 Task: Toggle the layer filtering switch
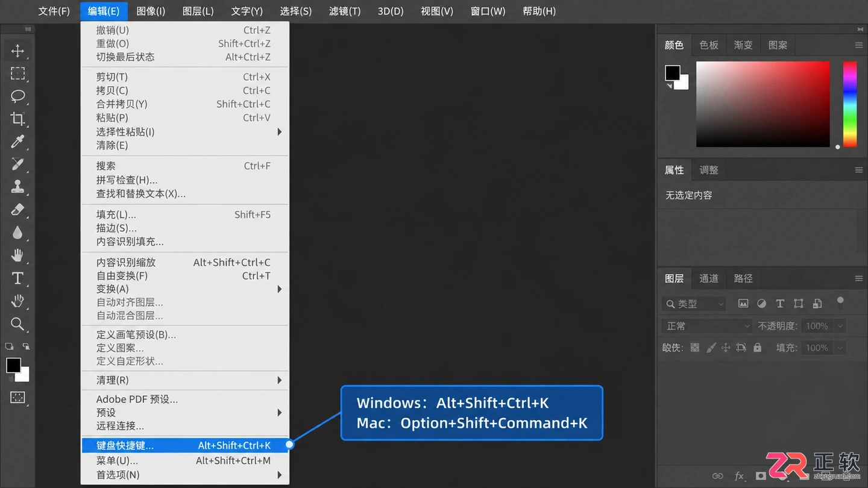840,302
